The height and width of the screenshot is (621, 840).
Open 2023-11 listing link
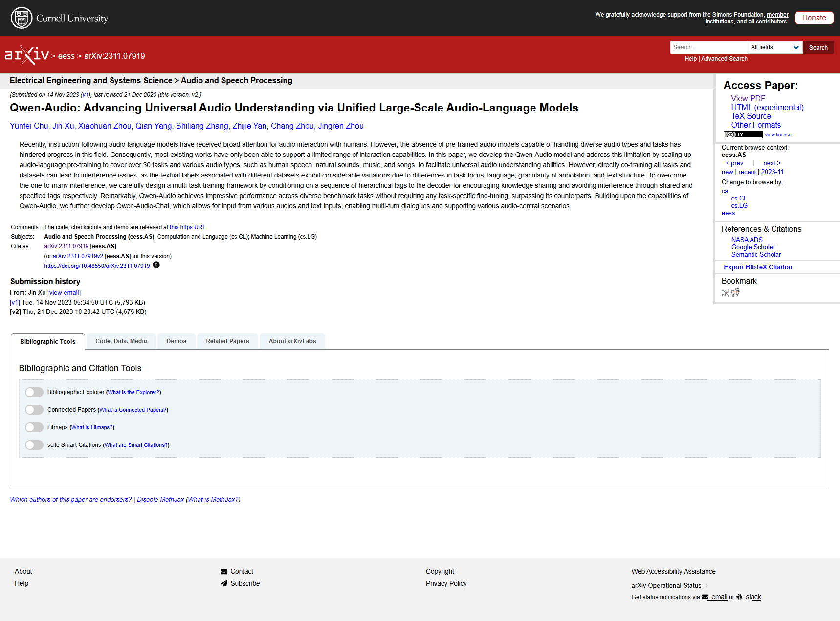tap(773, 172)
